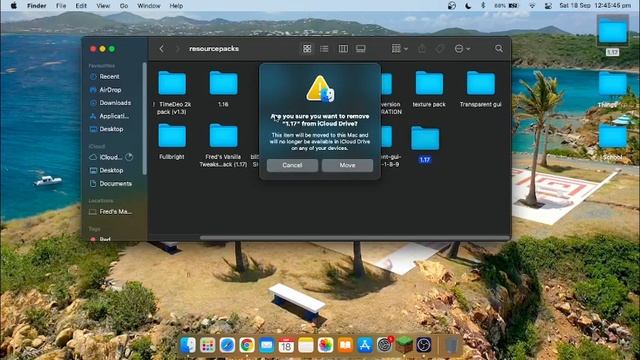Go back with the Finder back arrow

pyautogui.click(x=162, y=49)
